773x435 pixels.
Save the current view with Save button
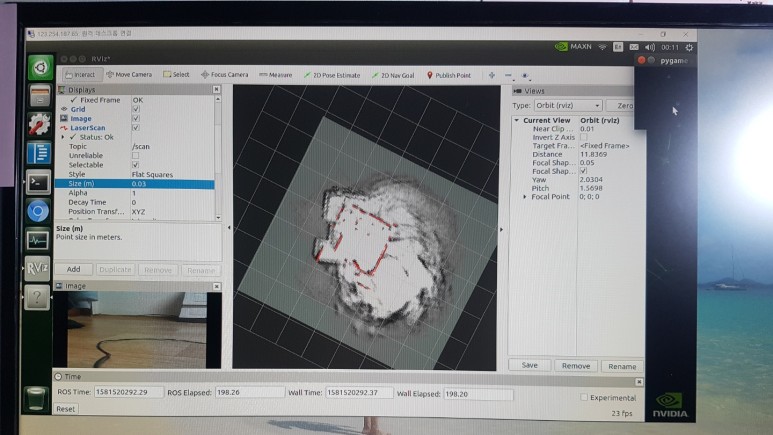(529, 365)
